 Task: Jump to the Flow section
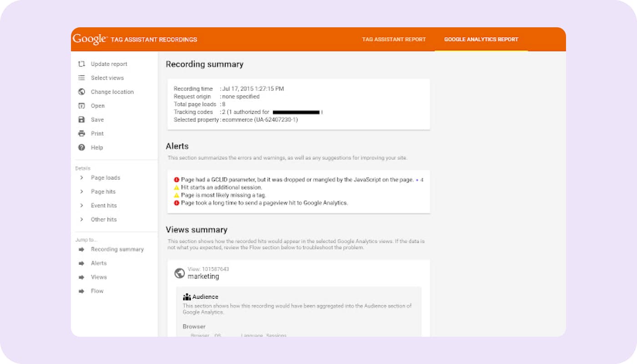click(97, 291)
